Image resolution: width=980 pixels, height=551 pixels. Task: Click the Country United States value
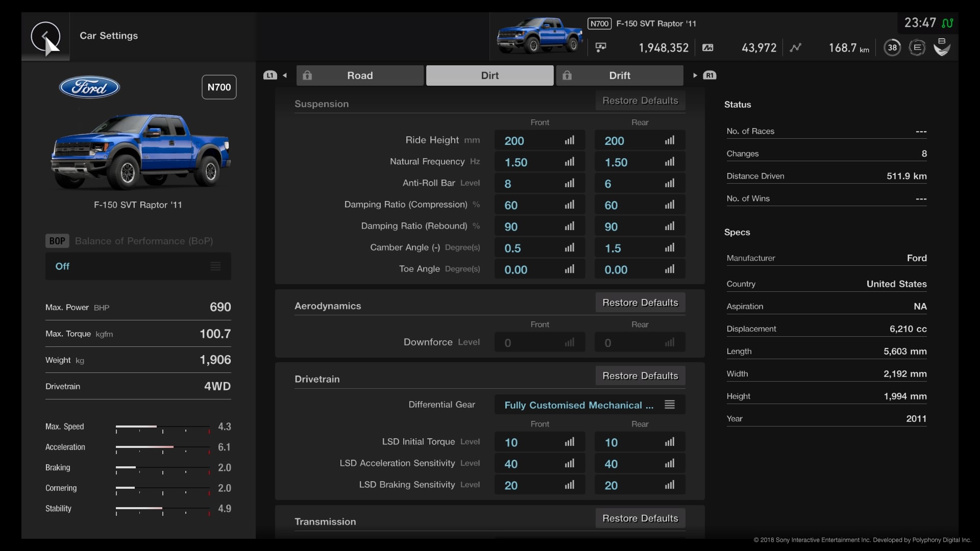point(896,284)
